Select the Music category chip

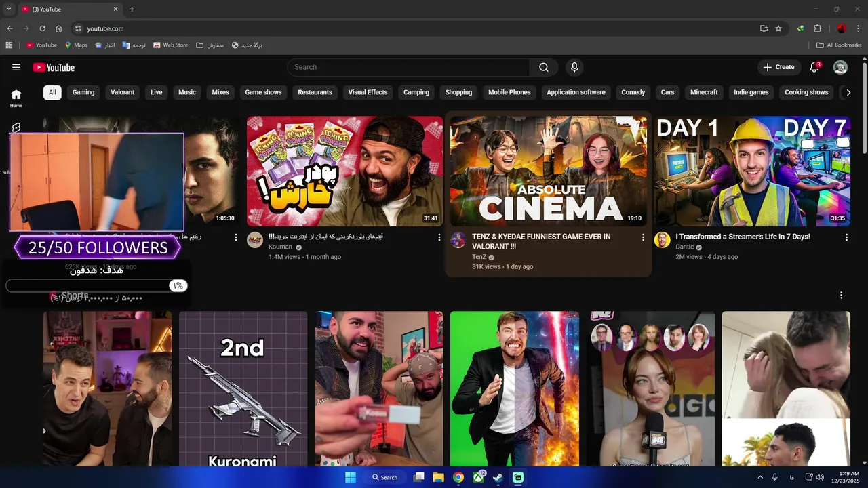(187, 92)
